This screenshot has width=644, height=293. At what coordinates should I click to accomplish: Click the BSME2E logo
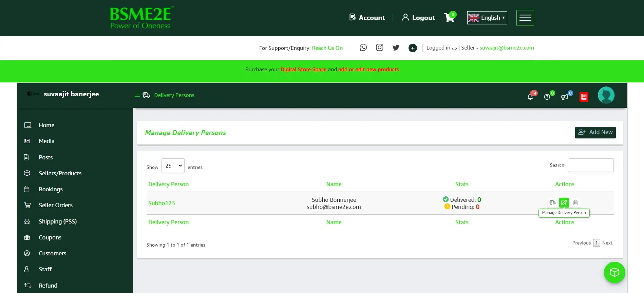[x=141, y=18]
